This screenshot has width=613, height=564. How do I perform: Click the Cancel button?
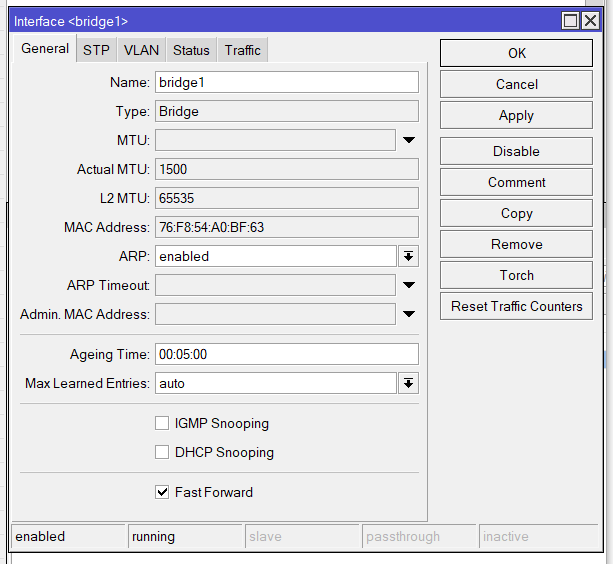516,84
